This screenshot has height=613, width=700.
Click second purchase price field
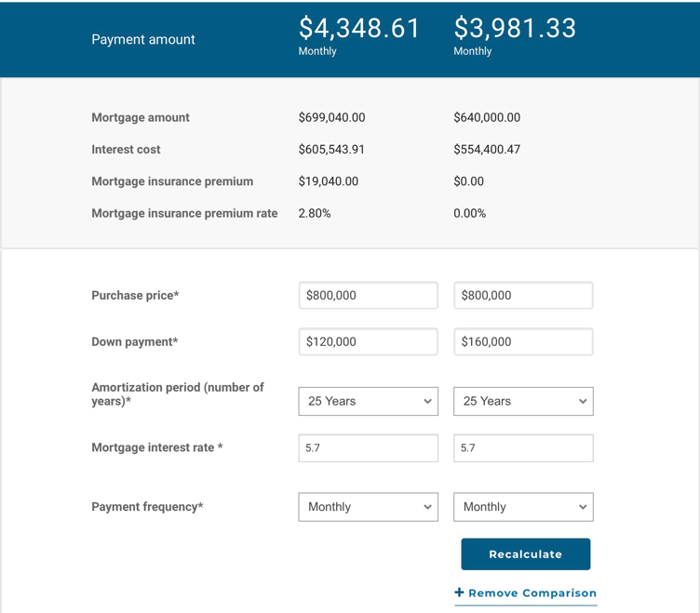[x=523, y=296]
